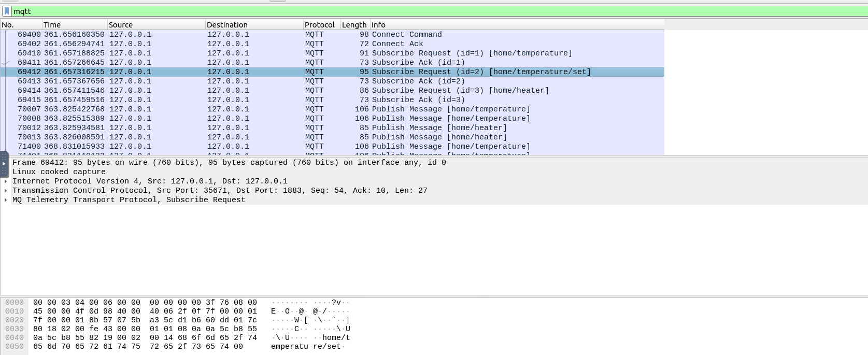Sort packets by the No. column
868x355 pixels.
21,25
